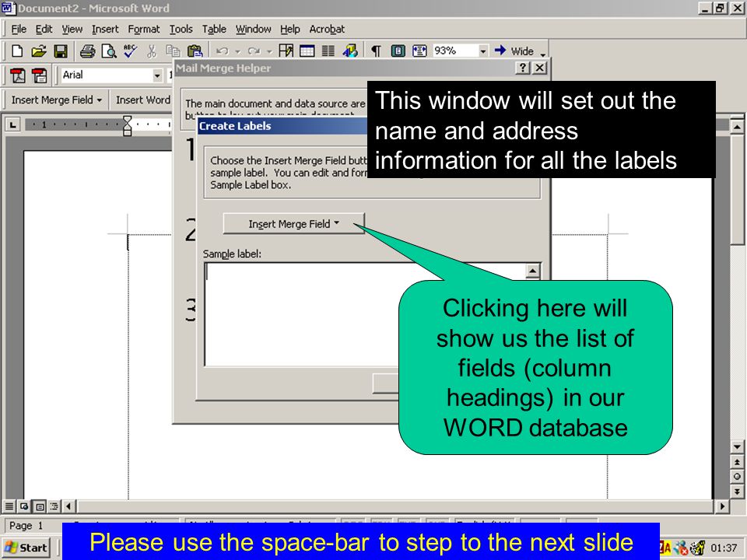Open toolbar Insert Merge Field dropdown
Image resolution: width=747 pixels, height=560 pixels.
coord(56,100)
